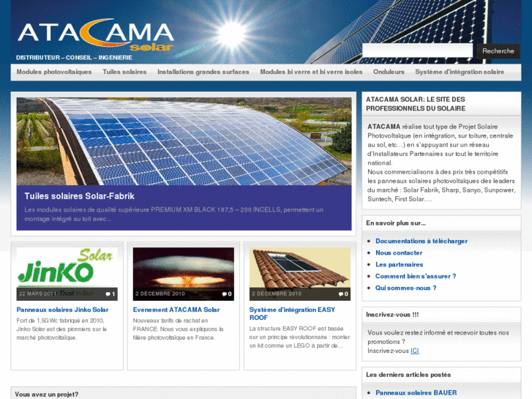
Task: Open Les partenaires link
Action: (400, 264)
